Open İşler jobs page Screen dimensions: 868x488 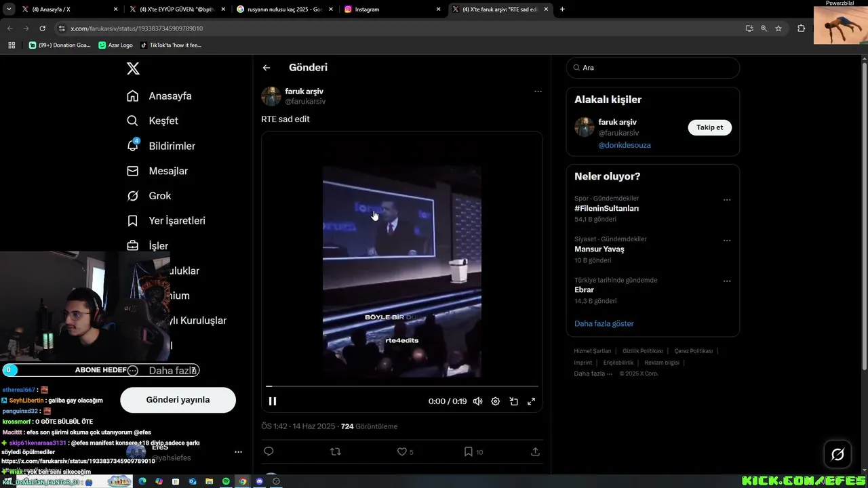click(148, 245)
